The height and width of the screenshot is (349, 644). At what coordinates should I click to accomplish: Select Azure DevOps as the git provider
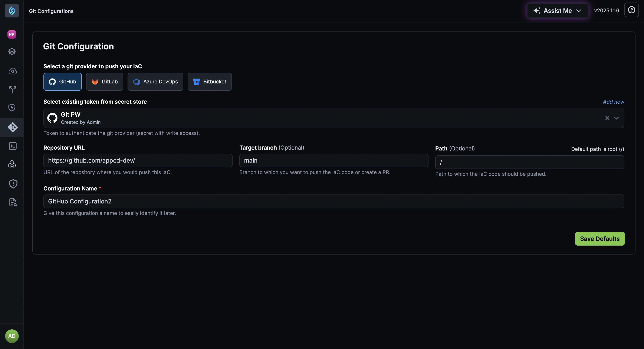point(155,82)
